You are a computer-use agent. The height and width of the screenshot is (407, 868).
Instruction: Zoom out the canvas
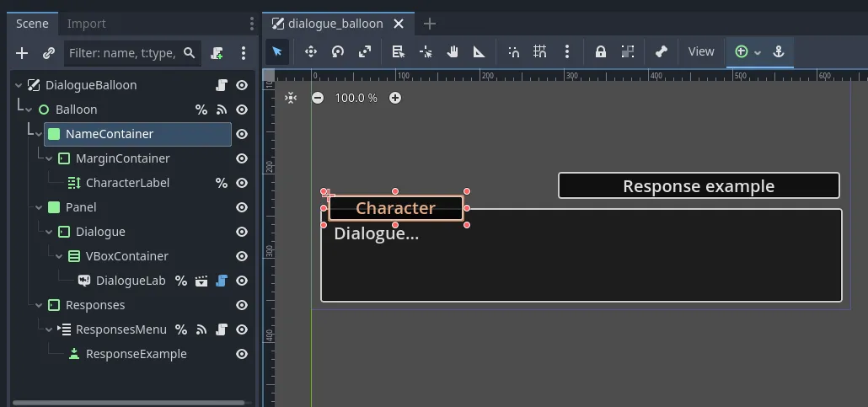coord(318,98)
